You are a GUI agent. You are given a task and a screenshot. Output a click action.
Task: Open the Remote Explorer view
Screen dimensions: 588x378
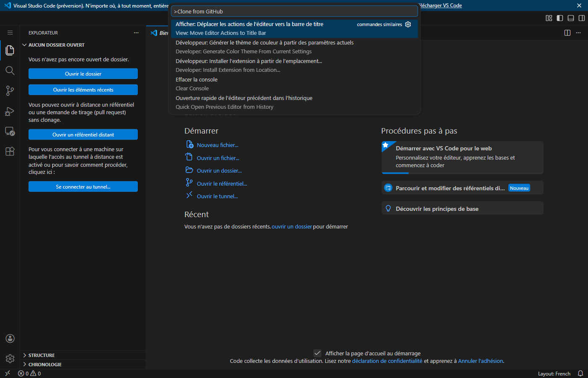[x=10, y=131]
